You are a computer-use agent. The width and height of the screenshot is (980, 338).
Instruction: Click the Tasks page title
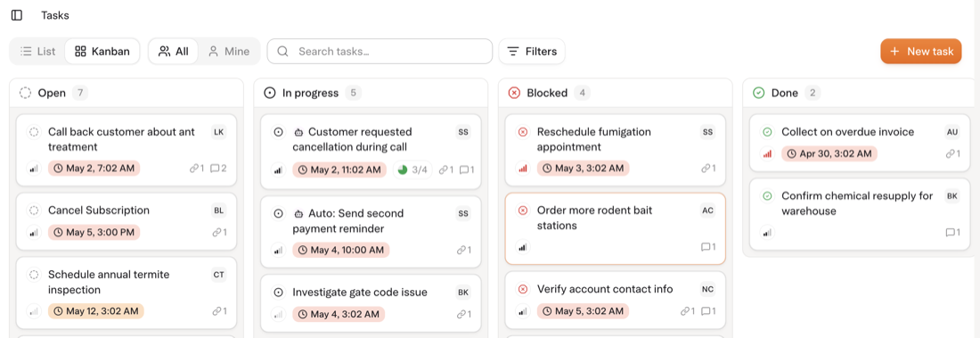(55, 15)
